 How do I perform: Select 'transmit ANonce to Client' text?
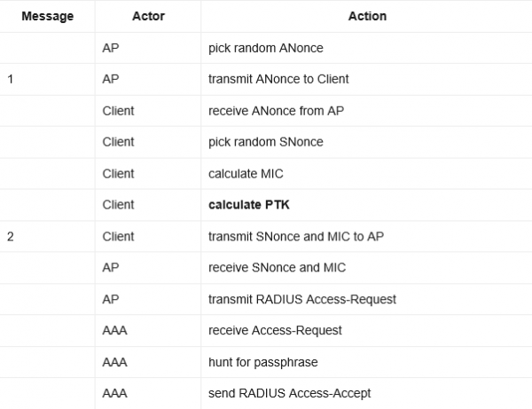point(278,79)
